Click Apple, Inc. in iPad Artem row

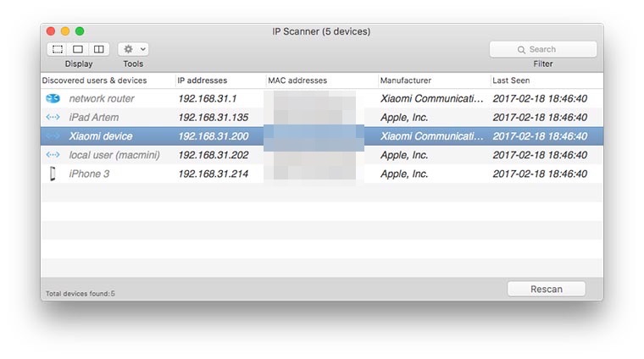tap(404, 118)
